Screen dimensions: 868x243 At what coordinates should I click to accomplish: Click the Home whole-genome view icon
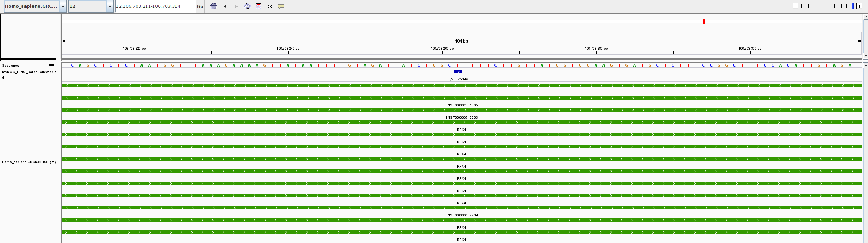tap(214, 6)
